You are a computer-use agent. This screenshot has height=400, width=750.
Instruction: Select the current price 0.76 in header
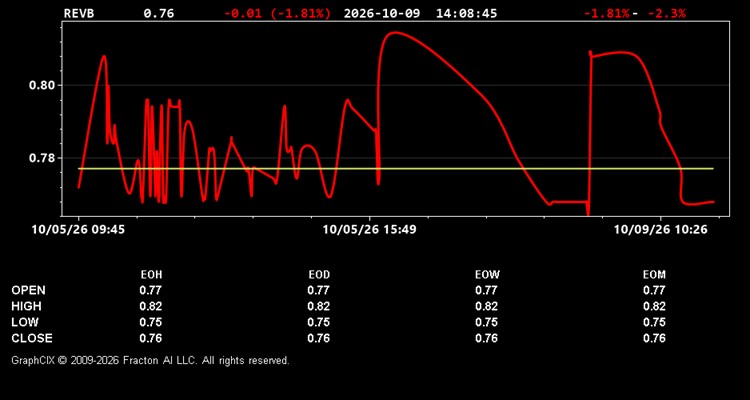(x=159, y=13)
